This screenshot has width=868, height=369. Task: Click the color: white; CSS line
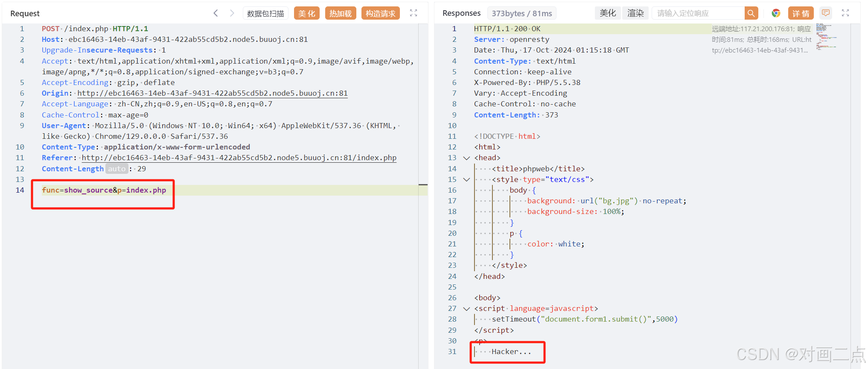[556, 244]
